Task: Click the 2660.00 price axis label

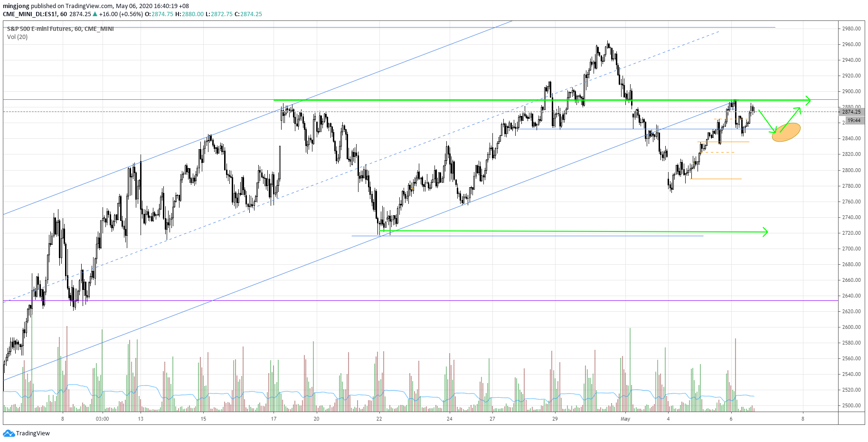Action: (851, 280)
